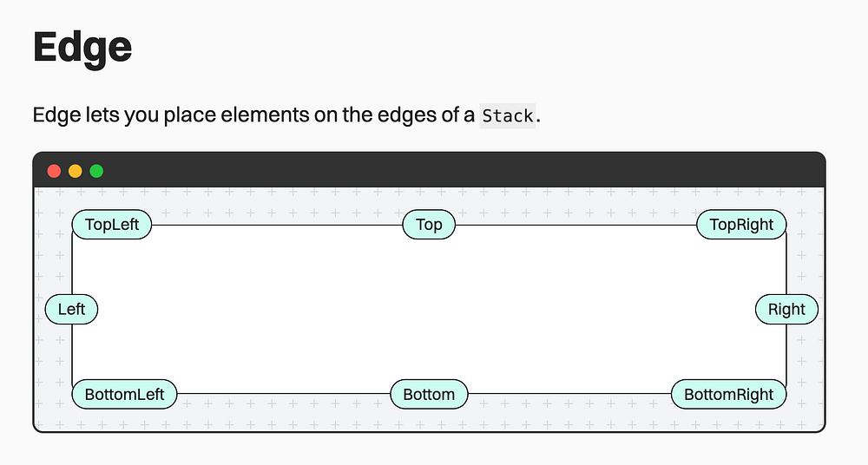This screenshot has height=465, width=868.
Task: Click the Stack inline code text
Action: click(x=508, y=115)
